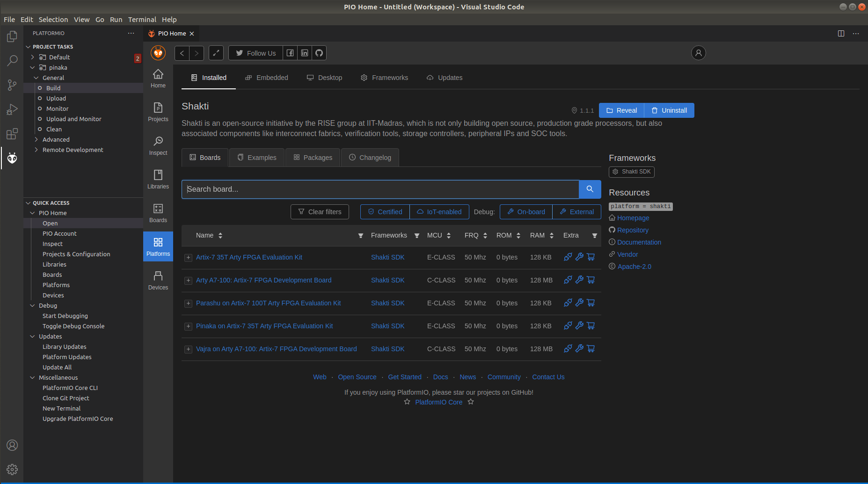Open the LinkedIn icon link

point(305,53)
